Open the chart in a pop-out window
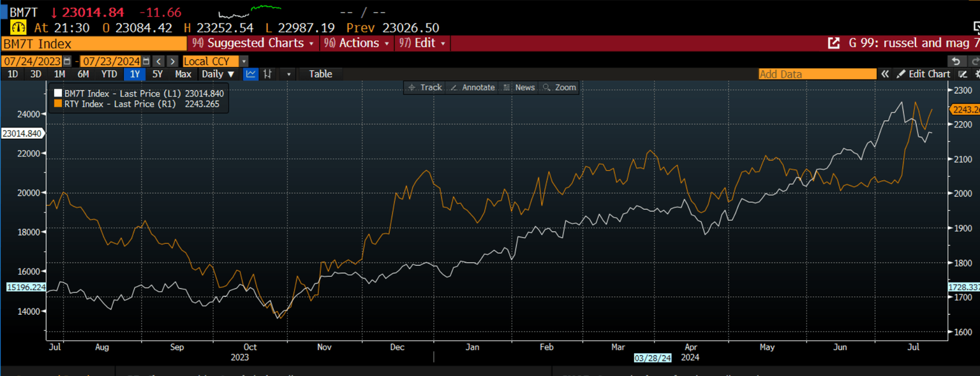Screen dimensions: 980x376 (x=833, y=43)
